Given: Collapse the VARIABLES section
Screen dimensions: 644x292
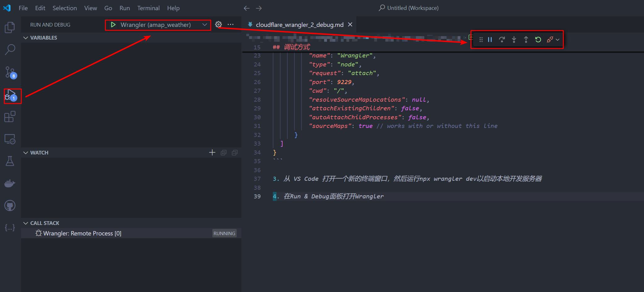Looking at the screenshot, I should 26,38.
